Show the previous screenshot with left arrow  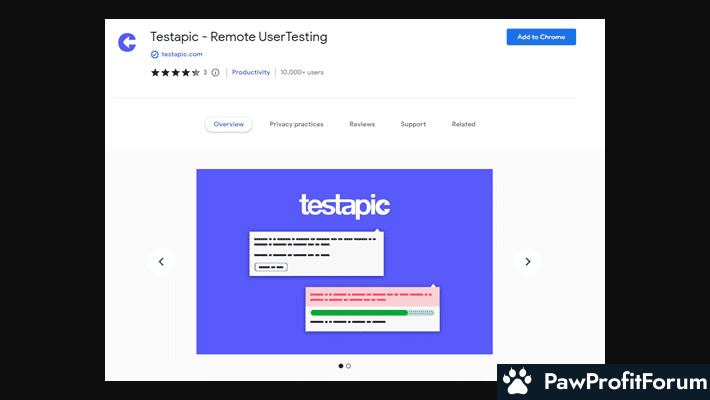160,262
